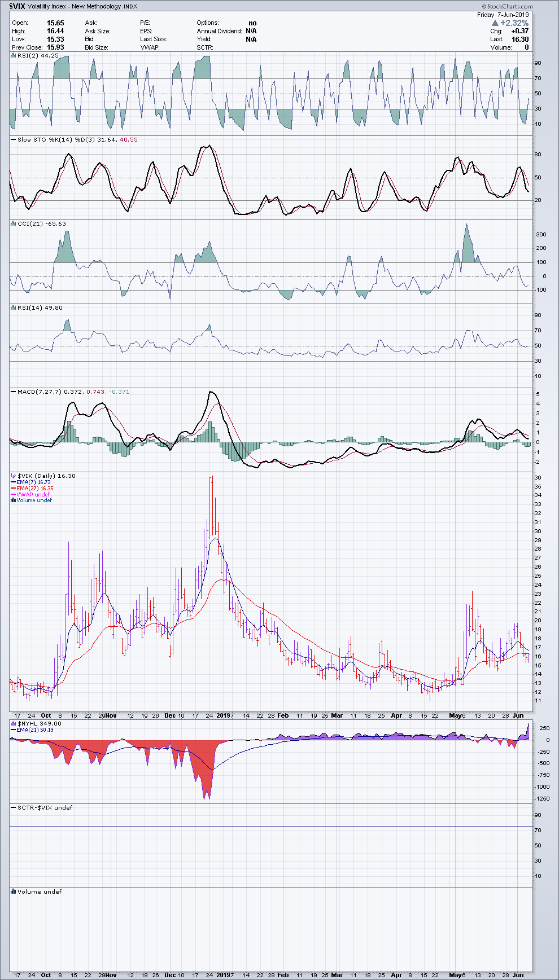Screen dimensions: 559x980
Task: Click the volume bars icon in price legend
Action: click(x=13, y=500)
